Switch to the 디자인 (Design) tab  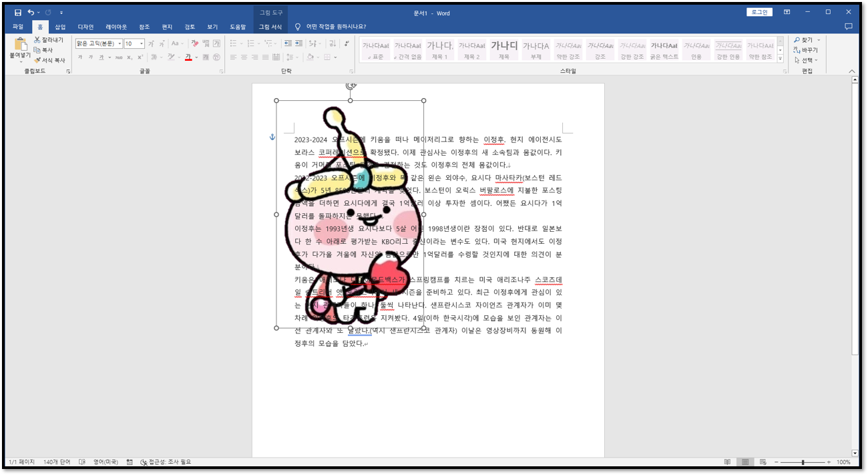click(x=85, y=27)
